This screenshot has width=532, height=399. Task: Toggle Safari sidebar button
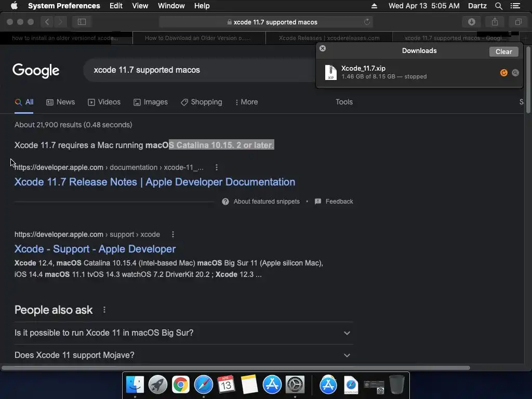[82, 22]
